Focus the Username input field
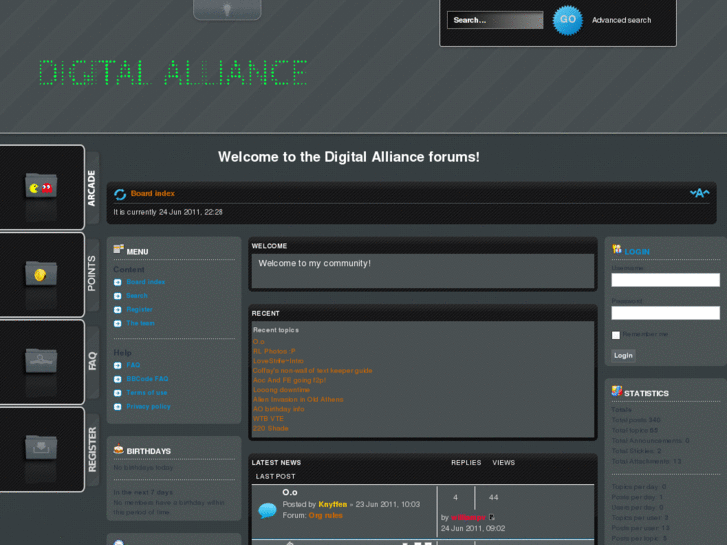 (665, 280)
